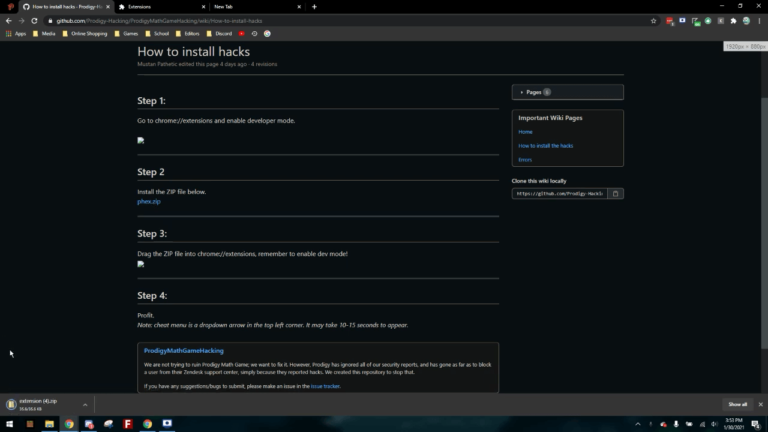Close the downloads bar
Viewport: 768px width, 432px height.
tap(759, 404)
